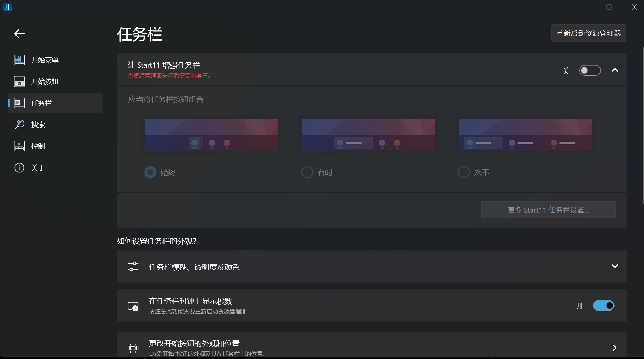
Task: Click the 任务栏 sidebar icon
Action: click(19, 103)
